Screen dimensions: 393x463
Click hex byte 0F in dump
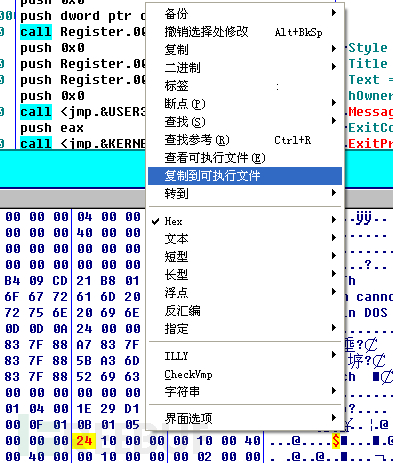coord(36,425)
